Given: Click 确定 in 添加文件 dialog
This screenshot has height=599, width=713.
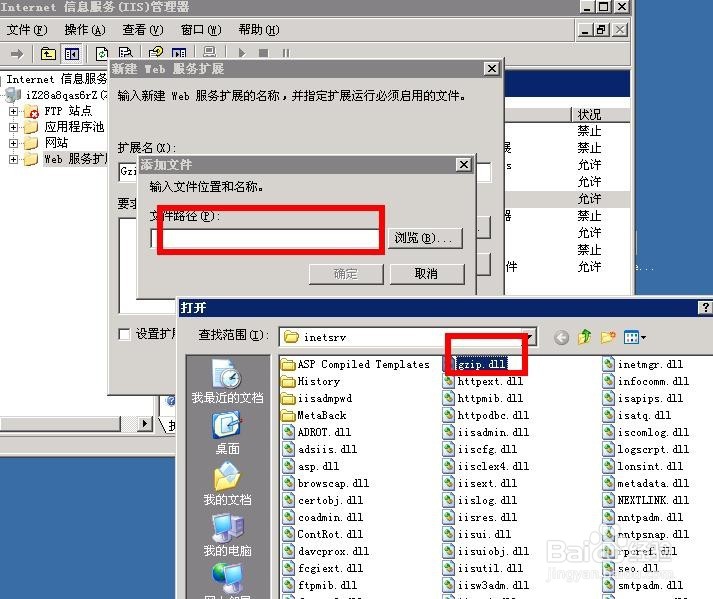Looking at the screenshot, I should coord(346,274).
